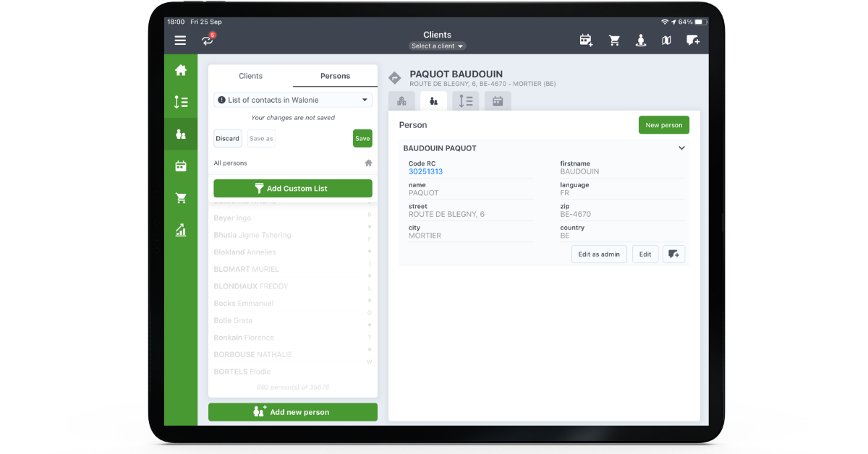Image resolution: width=868 pixels, height=454 pixels.
Task: Select the company building tab
Action: click(401, 101)
